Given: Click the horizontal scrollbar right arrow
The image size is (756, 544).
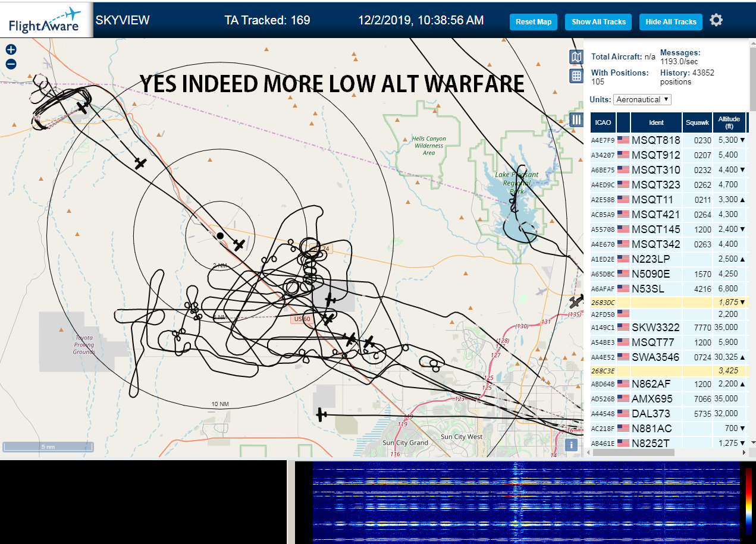Looking at the screenshot, I should 744,452.
